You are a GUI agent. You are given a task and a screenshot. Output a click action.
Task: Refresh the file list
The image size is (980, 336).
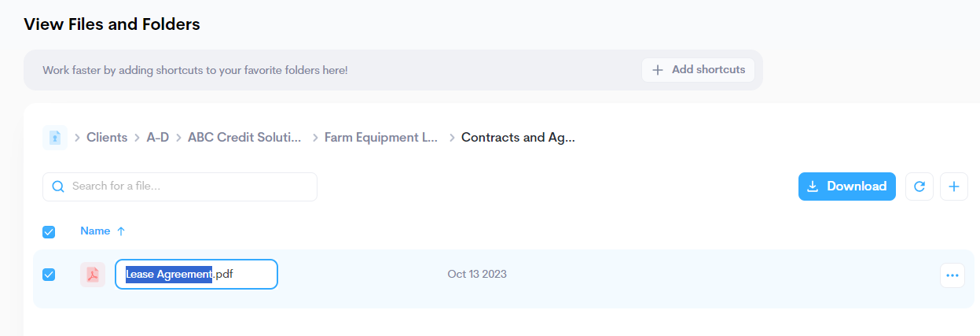click(x=919, y=186)
